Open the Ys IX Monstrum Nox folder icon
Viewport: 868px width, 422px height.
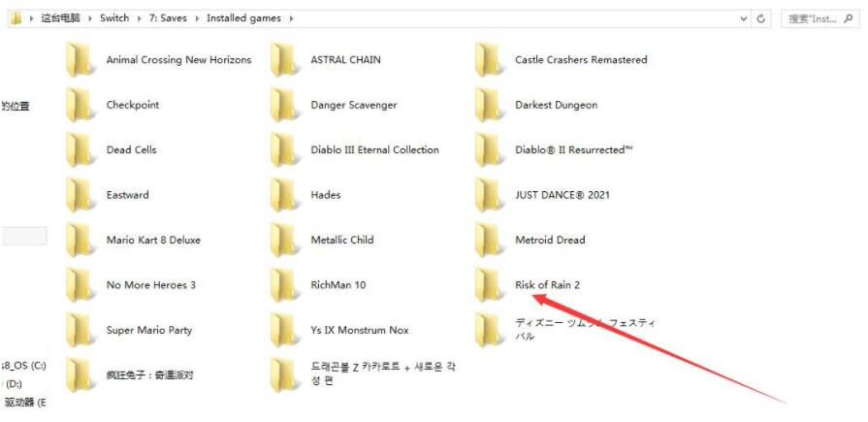point(285,330)
